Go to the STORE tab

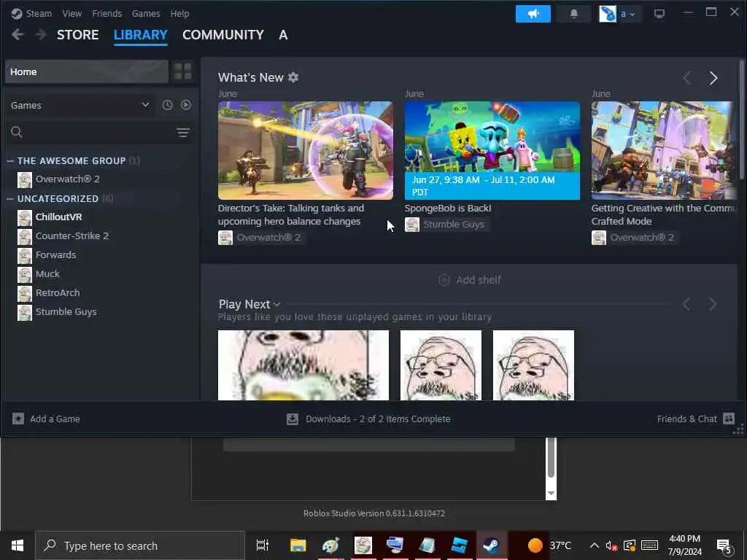pyautogui.click(x=77, y=35)
